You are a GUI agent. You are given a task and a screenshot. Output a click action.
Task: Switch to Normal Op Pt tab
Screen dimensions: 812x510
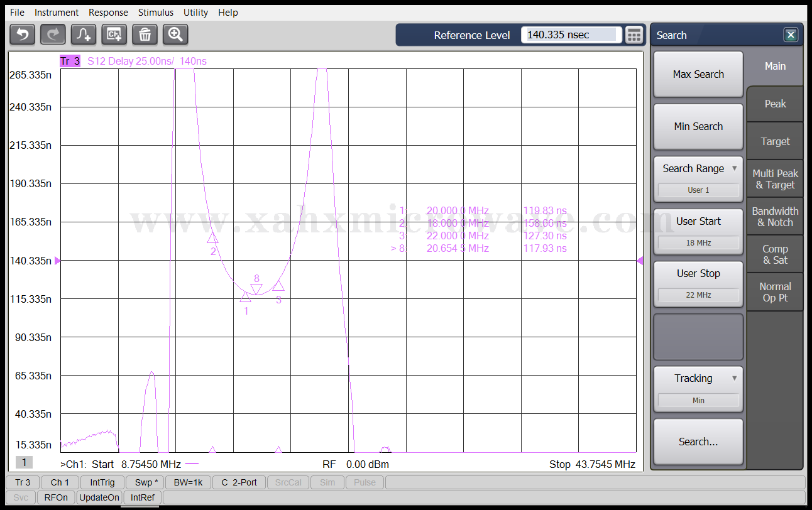[x=775, y=292]
